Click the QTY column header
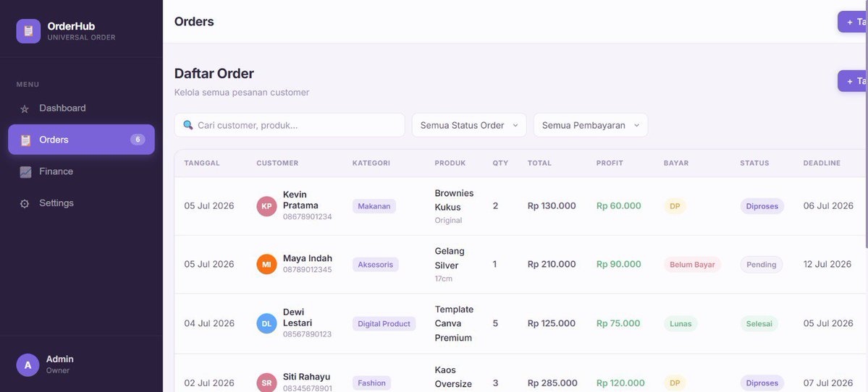868x392 pixels. [x=500, y=163]
